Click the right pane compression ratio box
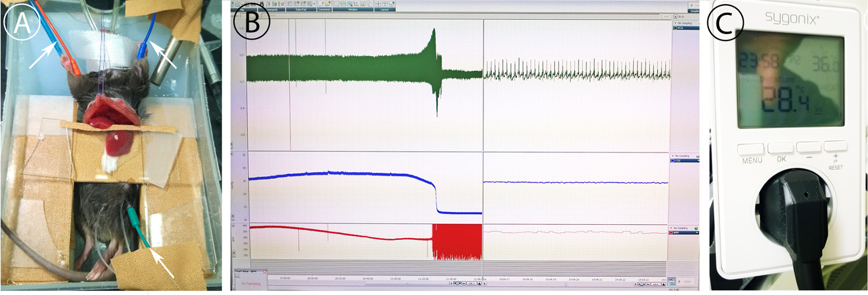Image resolution: width=868 pixels, height=295 pixels. (656, 284)
